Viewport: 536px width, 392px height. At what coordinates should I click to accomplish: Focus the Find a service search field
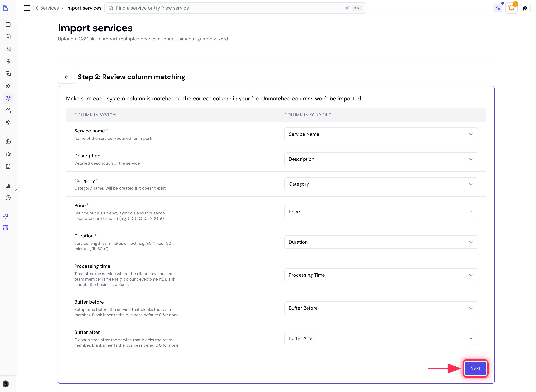click(x=235, y=8)
